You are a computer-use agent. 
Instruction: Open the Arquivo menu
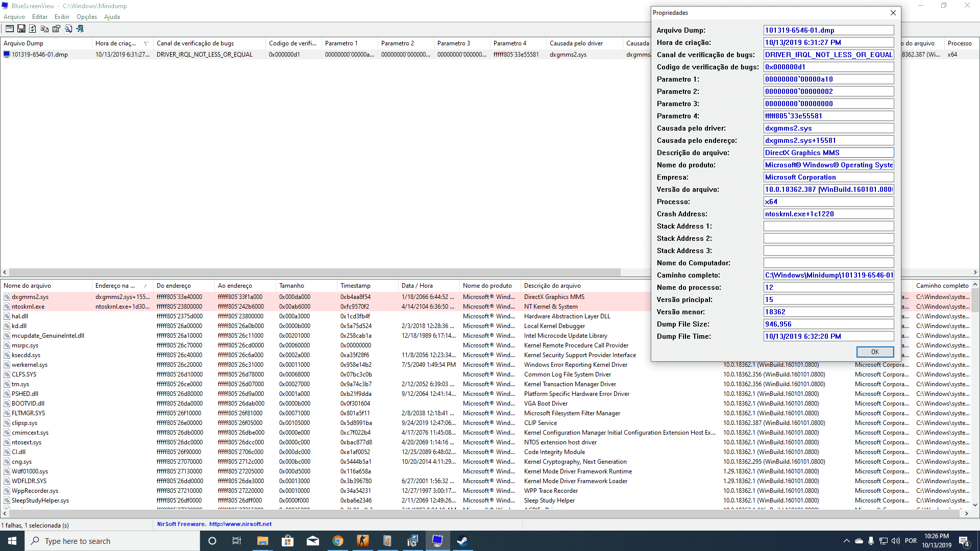click(x=14, y=17)
